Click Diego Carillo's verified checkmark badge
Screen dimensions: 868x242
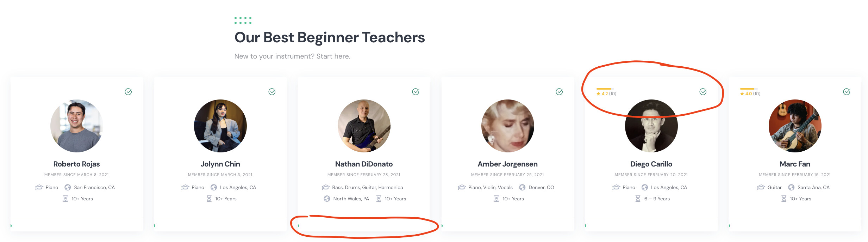tap(703, 92)
